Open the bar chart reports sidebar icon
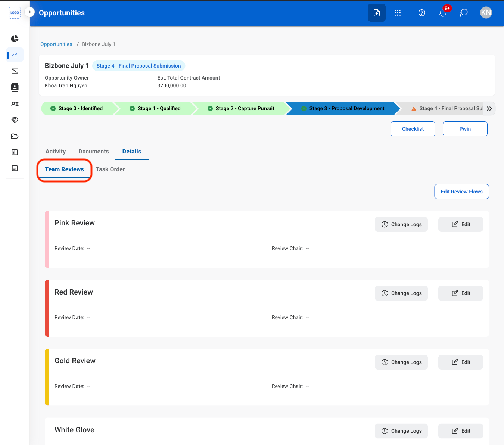This screenshot has height=445, width=504. [15, 152]
